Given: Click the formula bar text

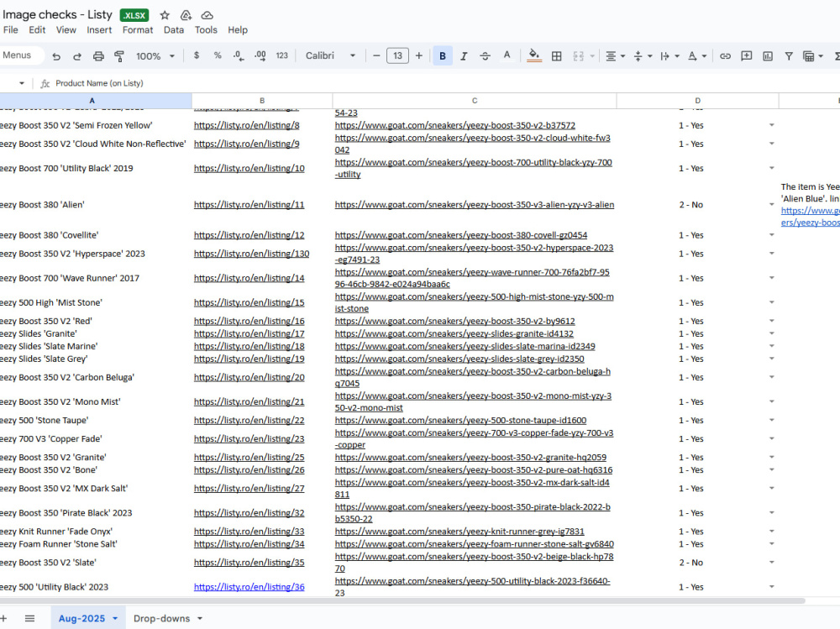Looking at the screenshot, I should 100,83.
